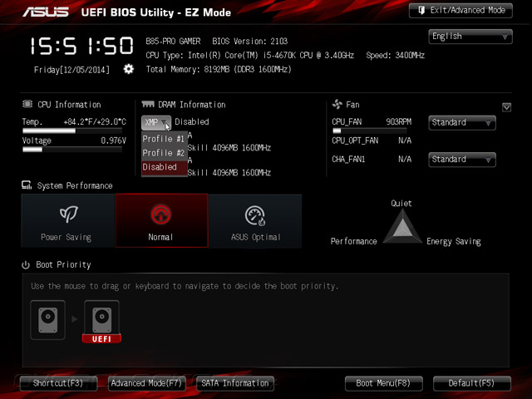The image size is (532, 399).
Task: Choose XMP Profile #1
Action: pos(165,139)
